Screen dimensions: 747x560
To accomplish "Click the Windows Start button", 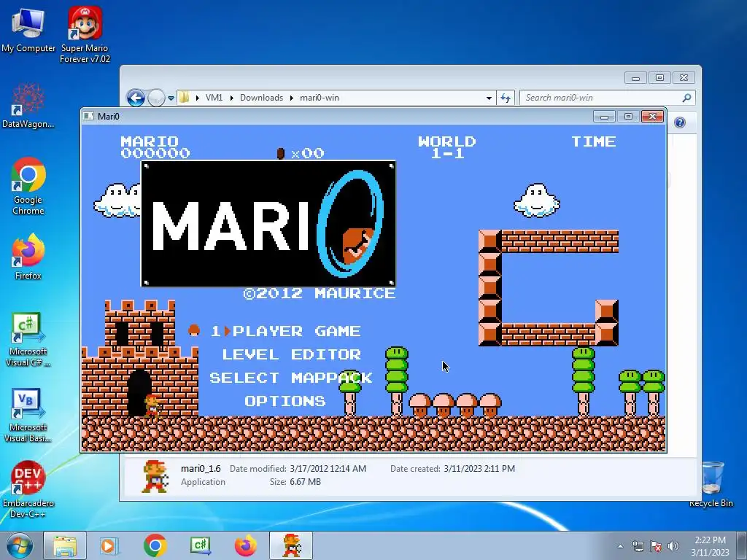I will click(x=20, y=545).
